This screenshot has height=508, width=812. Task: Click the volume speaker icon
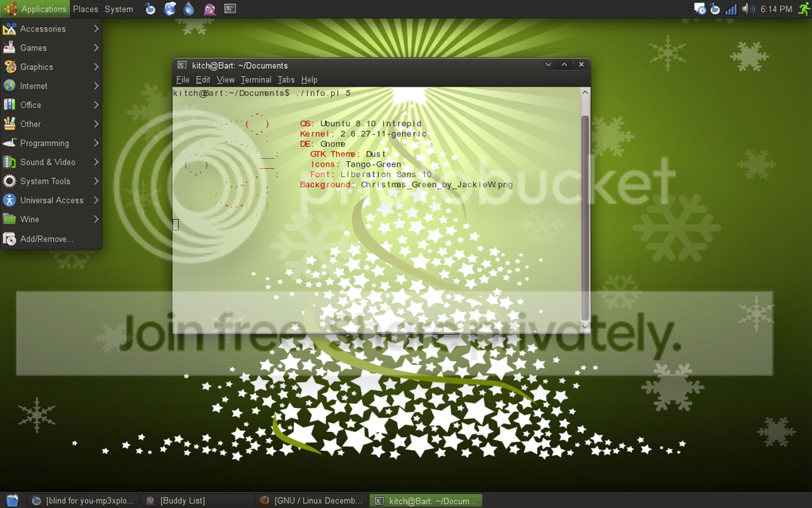[747, 9]
